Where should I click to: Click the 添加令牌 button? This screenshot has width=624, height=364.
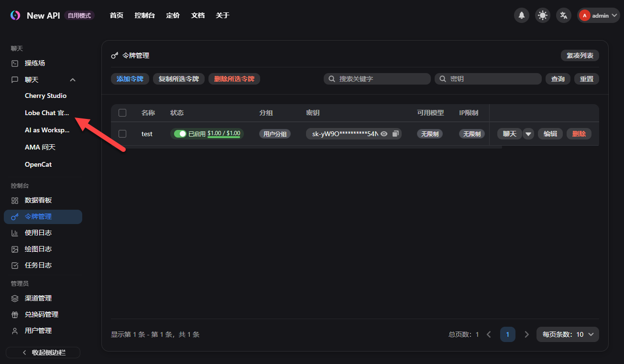pyautogui.click(x=130, y=78)
